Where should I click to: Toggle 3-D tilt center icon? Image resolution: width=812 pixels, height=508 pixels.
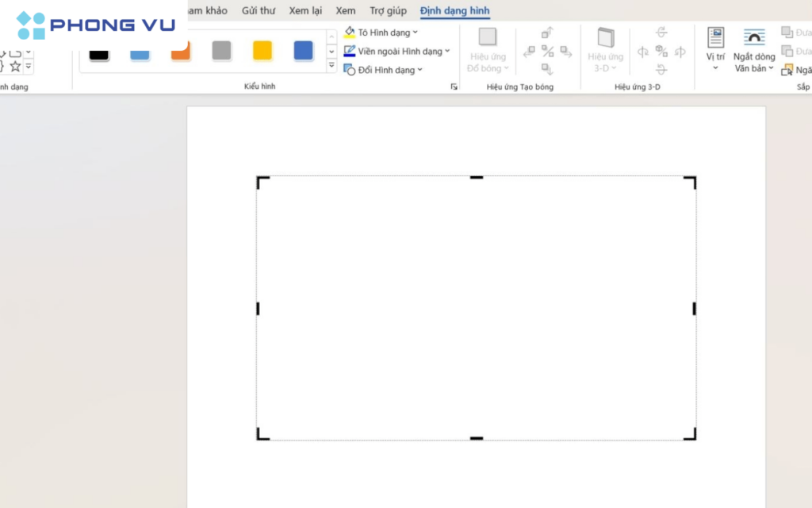(x=661, y=52)
